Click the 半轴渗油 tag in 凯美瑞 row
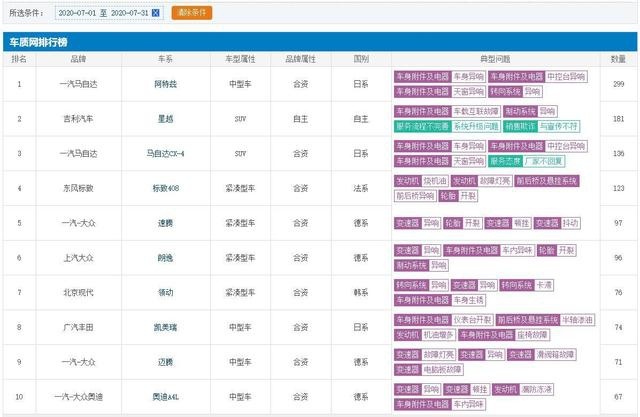The image size is (640, 417). click(577, 320)
